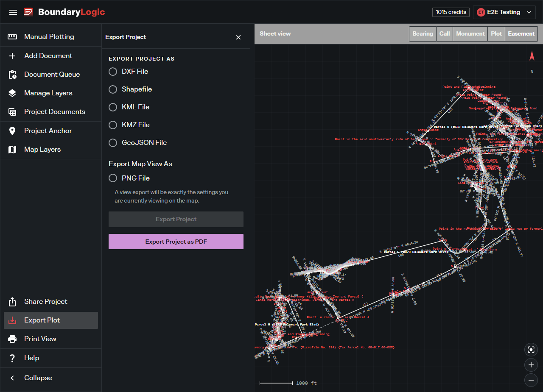Click the red north arrow compass
Screen dimensions: 543x392
coord(532,56)
